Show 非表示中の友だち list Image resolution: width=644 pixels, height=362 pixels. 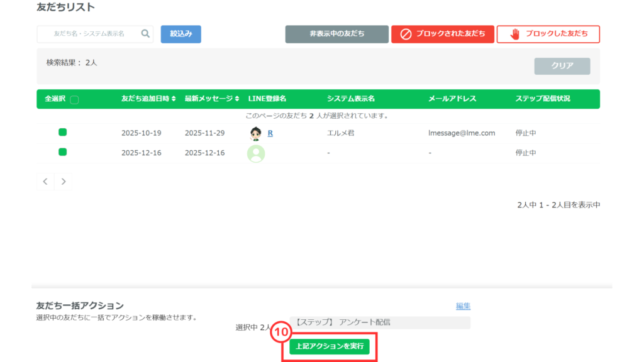pyautogui.click(x=336, y=34)
